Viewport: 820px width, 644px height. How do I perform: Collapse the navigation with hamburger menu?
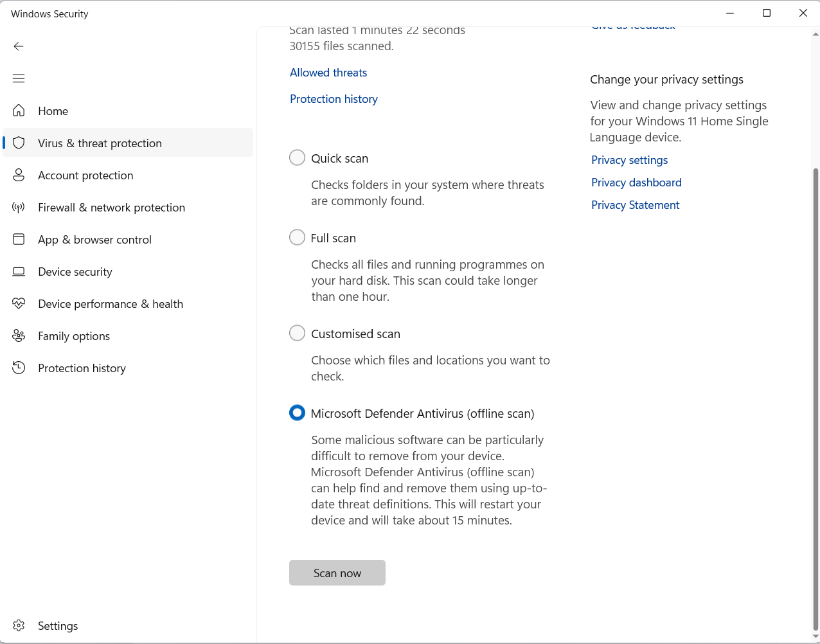(18, 78)
